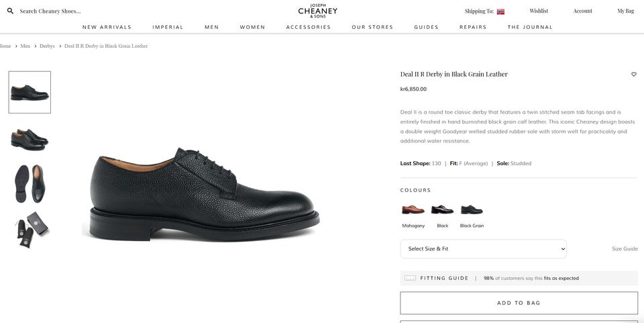The height and width of the screenshot is (323, 644).
Task: Select the Black Grain colour variant
Action: (472, 210)
